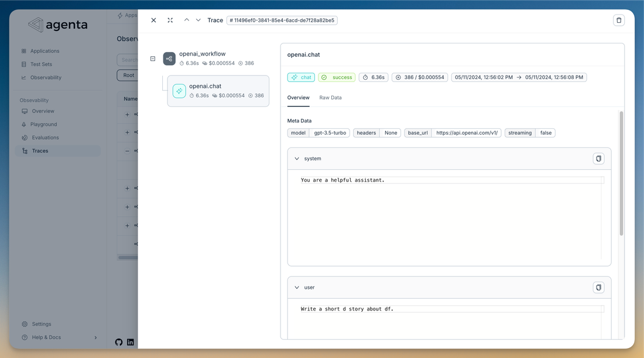Screen dimensions: 644x358
Task: Click the success status tag
Action: pos(337,77)
